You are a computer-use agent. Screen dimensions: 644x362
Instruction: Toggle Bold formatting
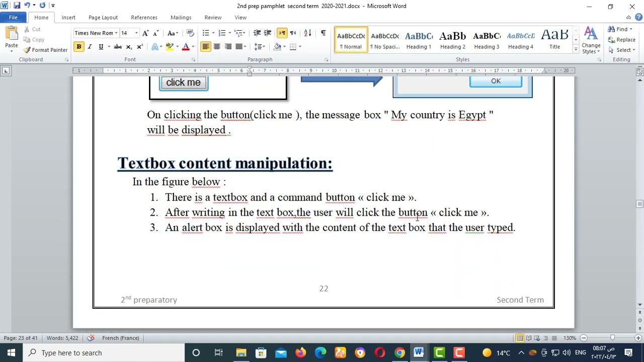78,47
